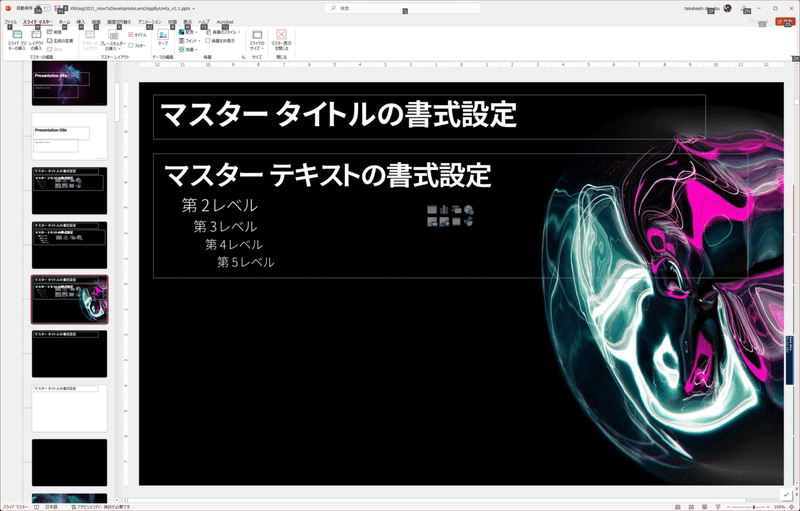Click the 第5レベル text line
Viewport: 800px width, 511px height.
point(246,262)
